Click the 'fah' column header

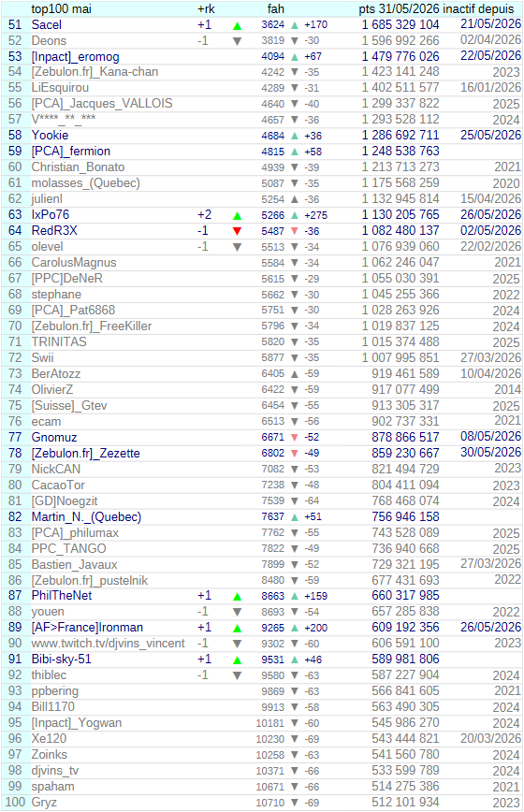pyautogui.click(x=275, y=8)
